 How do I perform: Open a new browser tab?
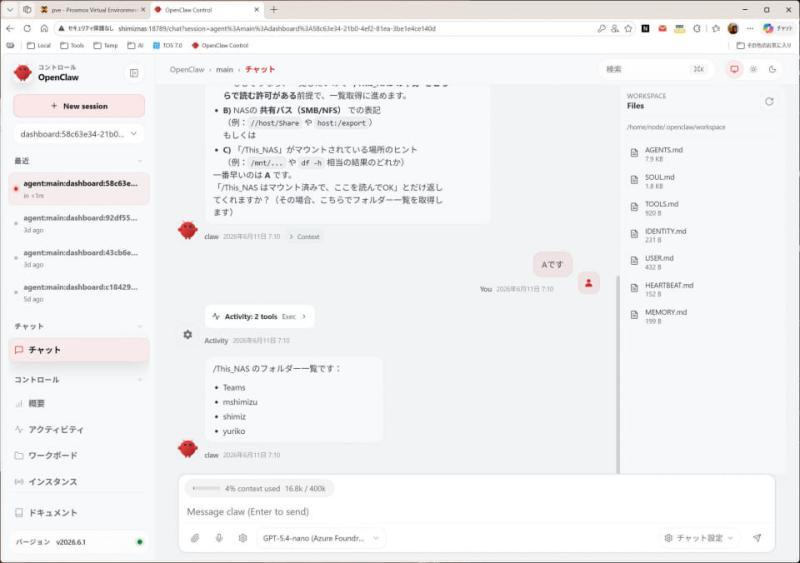[273, 10]
